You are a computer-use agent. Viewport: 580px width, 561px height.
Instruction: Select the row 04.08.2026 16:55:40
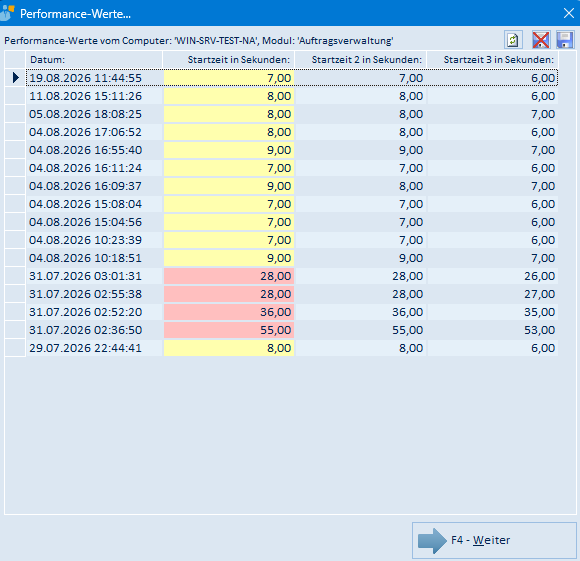[x=292, y=150]
